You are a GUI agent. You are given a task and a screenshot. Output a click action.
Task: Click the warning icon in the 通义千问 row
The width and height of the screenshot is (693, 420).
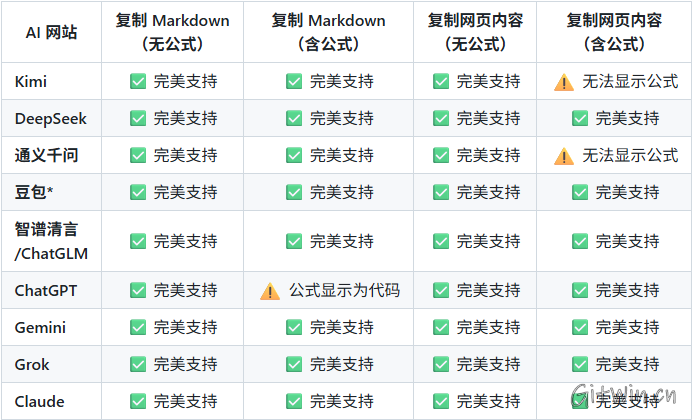click(564, 156)
